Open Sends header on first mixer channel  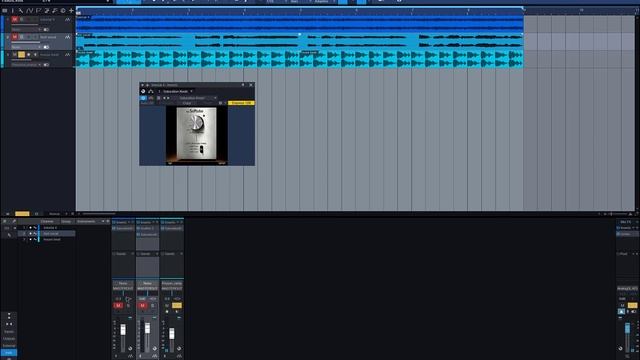pos(123,254)
